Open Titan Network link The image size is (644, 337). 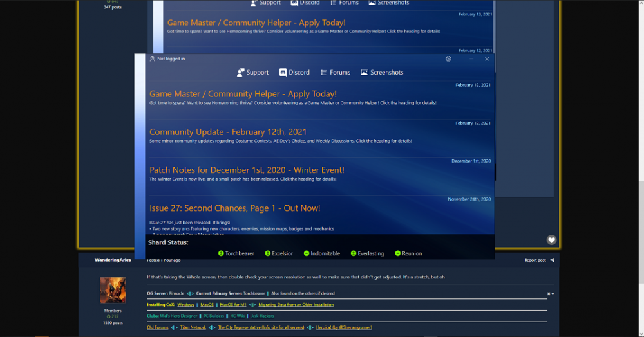[x=193, y=327]
